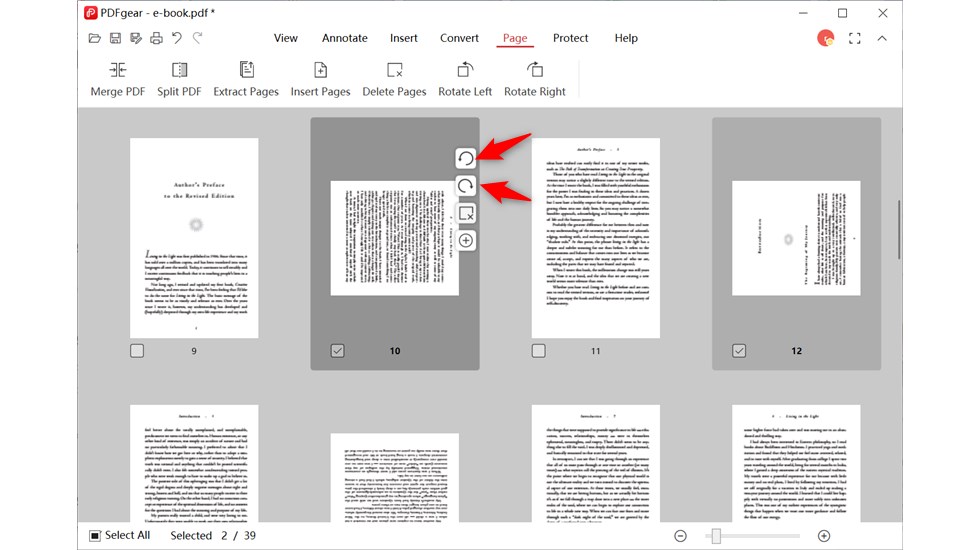Viewport: 980px width, 550px height.
Task: Click the "Selected 2 / 39" status text
Action: click(213, 536)
